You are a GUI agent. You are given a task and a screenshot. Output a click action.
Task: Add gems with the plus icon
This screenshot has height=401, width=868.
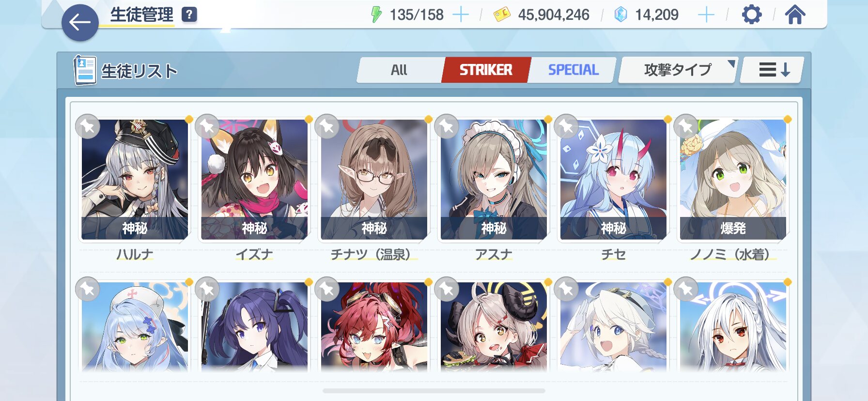pos(706,15)
